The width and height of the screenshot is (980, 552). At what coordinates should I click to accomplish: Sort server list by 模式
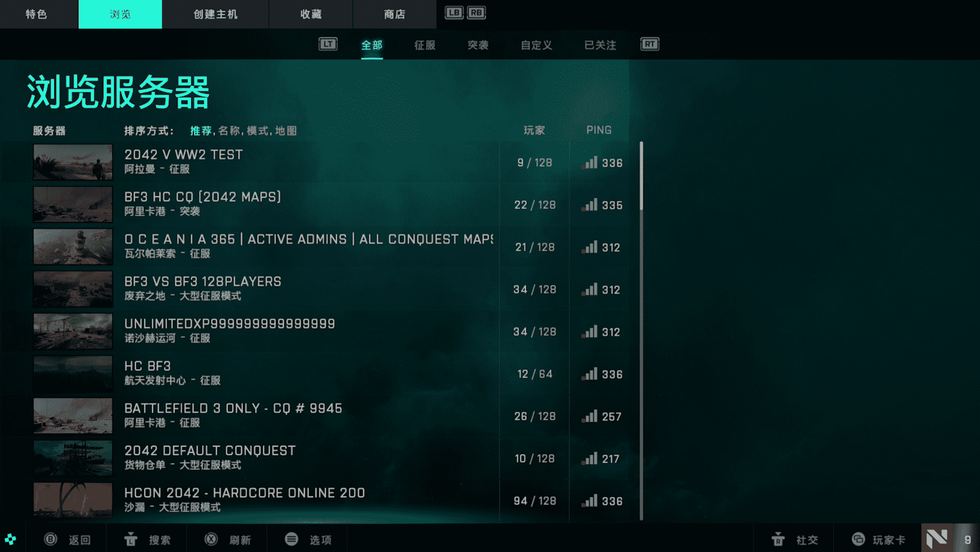coord(257,131)
